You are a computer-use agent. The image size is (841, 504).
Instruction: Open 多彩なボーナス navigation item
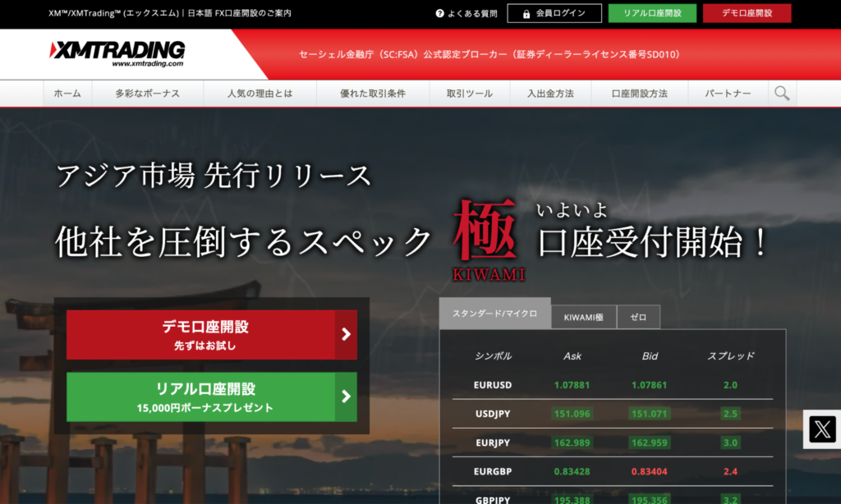148,94
